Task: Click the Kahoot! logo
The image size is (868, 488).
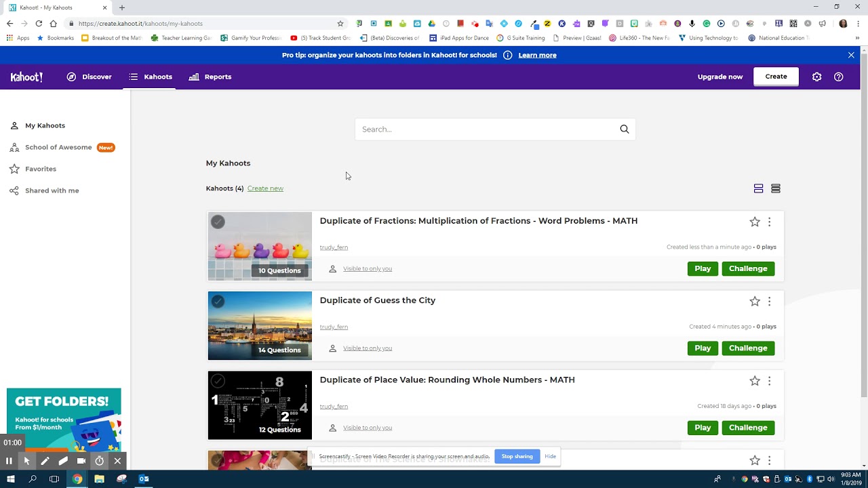Action: (x=26, y=77)
